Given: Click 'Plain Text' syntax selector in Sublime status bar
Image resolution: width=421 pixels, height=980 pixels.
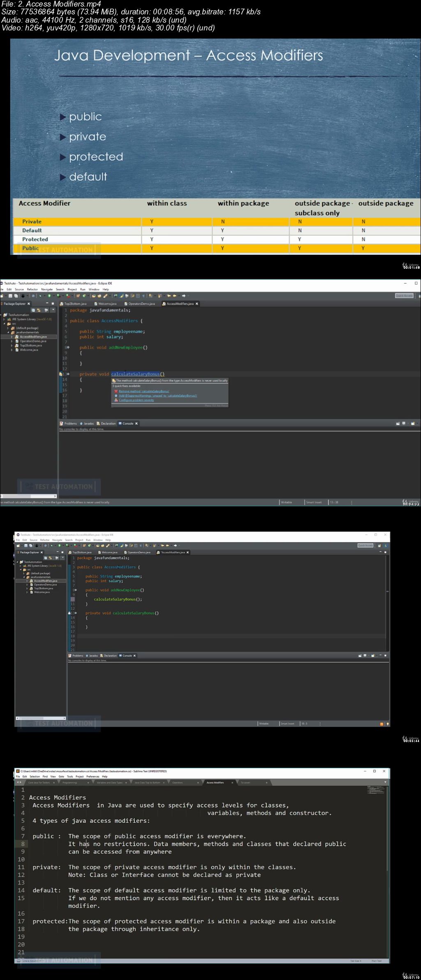Looking at the screenshot, I should tap(377, 961).
